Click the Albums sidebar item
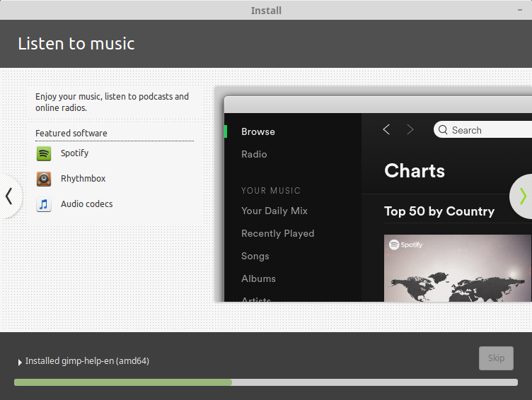 (258, 278)
